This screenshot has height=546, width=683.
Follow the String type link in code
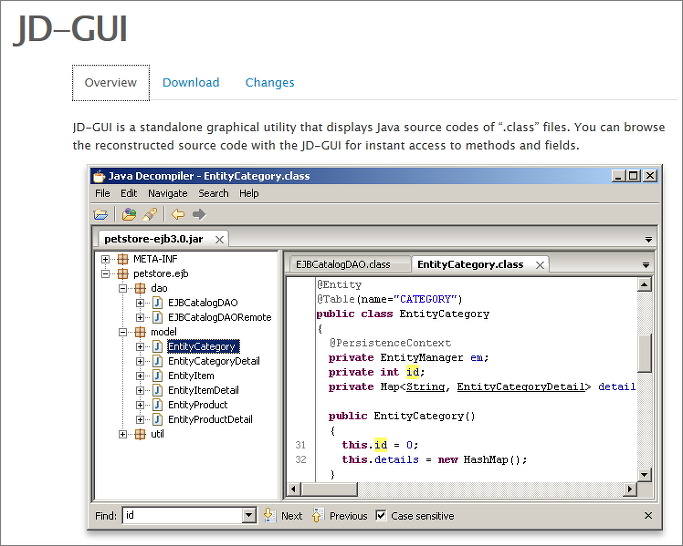pos(426,387)
